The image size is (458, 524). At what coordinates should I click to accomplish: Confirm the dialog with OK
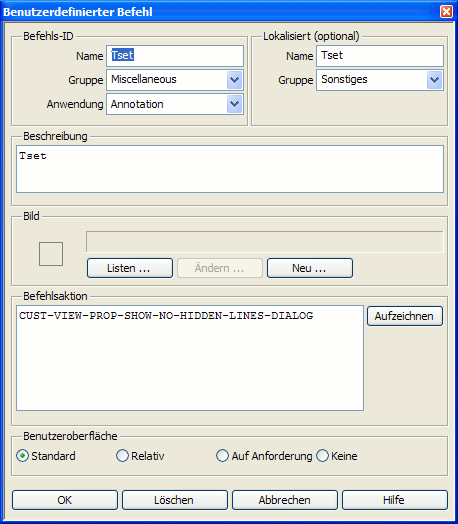coord(65,500)
